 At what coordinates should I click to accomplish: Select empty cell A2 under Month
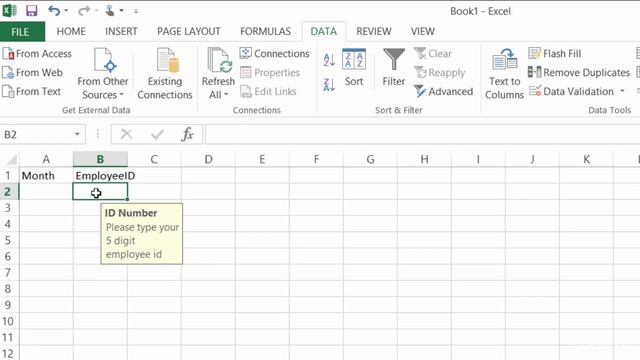(46, 191)
